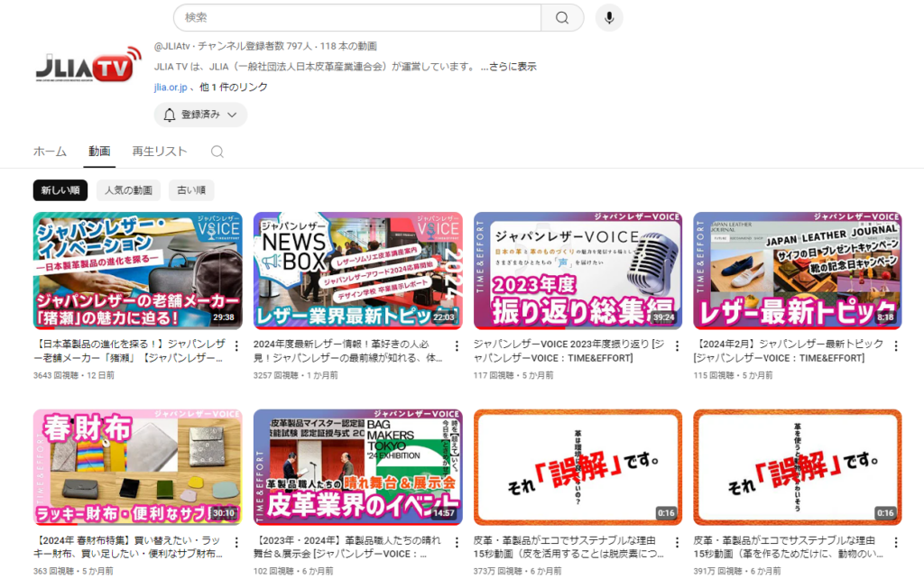Click the text 3257 回視聴・1 か月前

(295, 375)
